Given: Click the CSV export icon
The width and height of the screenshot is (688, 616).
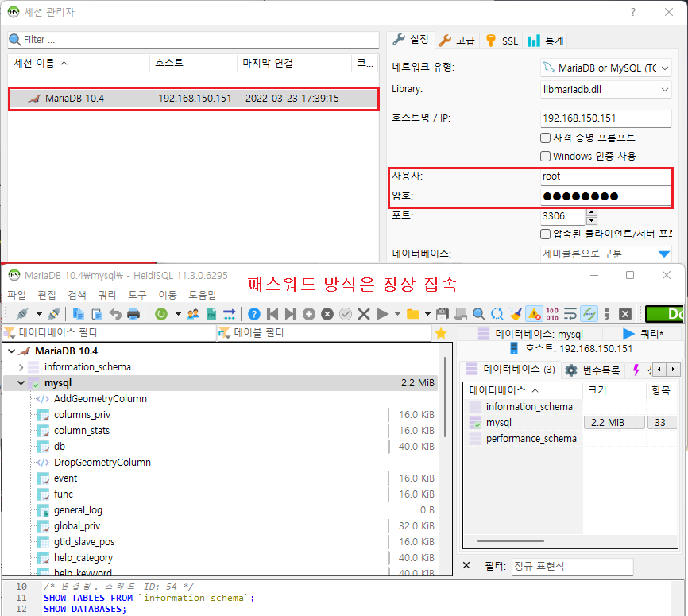Looking at the screenshot, I should [211, 314].
